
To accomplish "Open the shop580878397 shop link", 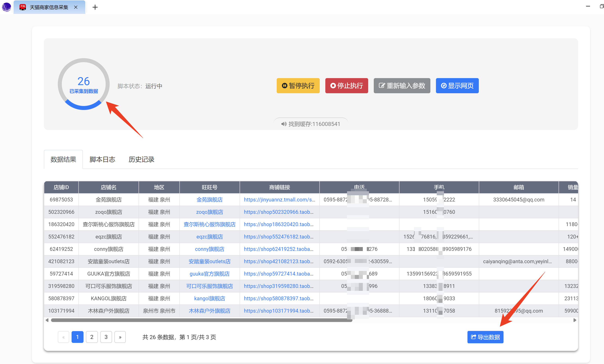I will (279, 298).
